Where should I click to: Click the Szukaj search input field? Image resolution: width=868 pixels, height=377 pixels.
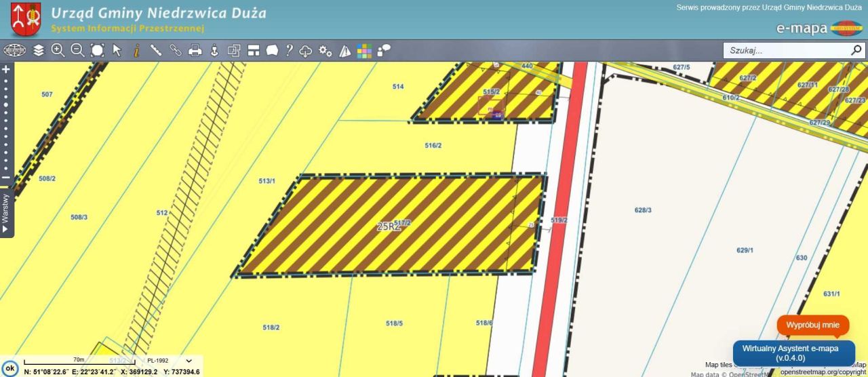[787, 50]
